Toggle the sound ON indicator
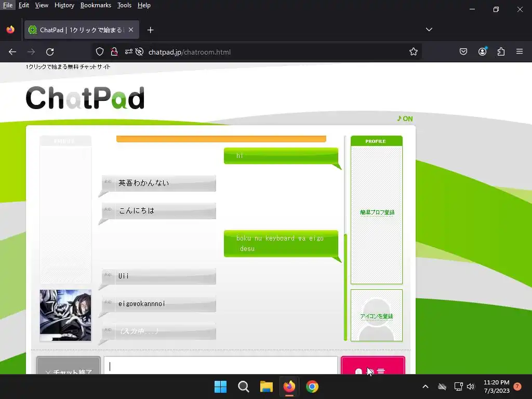Viewport: 532px width, 399px height. 405,119
